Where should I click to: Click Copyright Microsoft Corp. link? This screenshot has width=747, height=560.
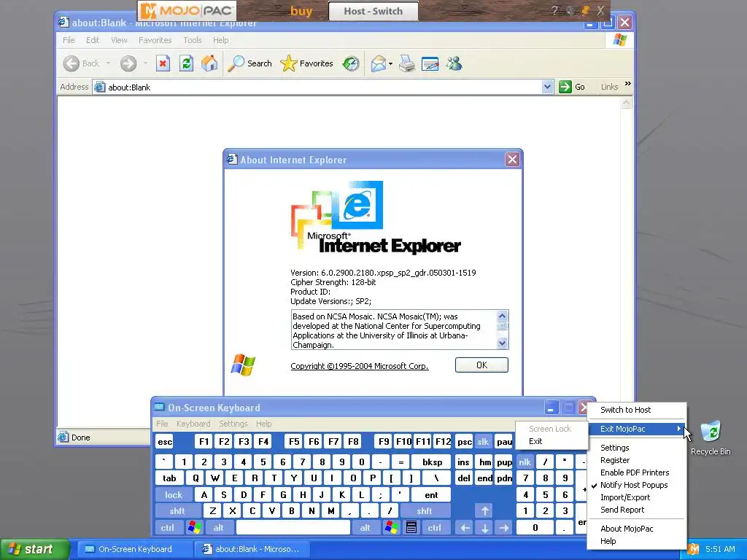[x=359, y=366]
